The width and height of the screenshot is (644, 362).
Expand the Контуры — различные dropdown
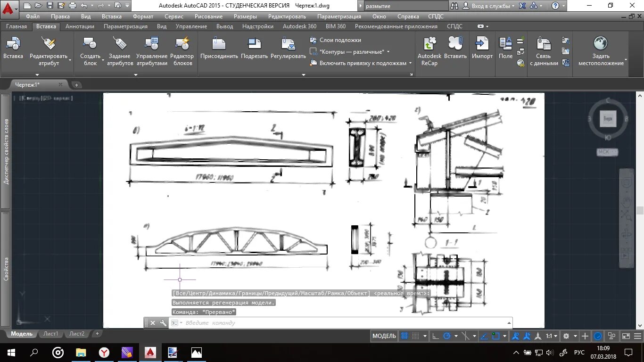pos(388,52)
